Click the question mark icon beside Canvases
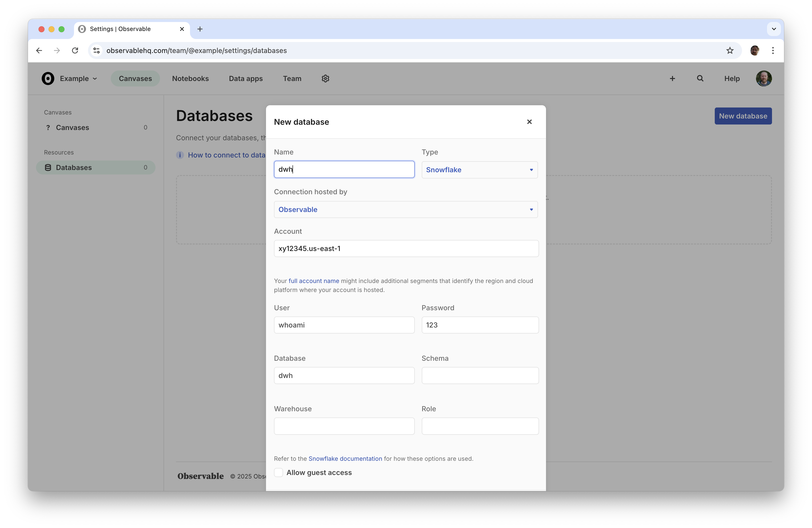Viewport: 812px width, 528px height. tap(48, 127)
